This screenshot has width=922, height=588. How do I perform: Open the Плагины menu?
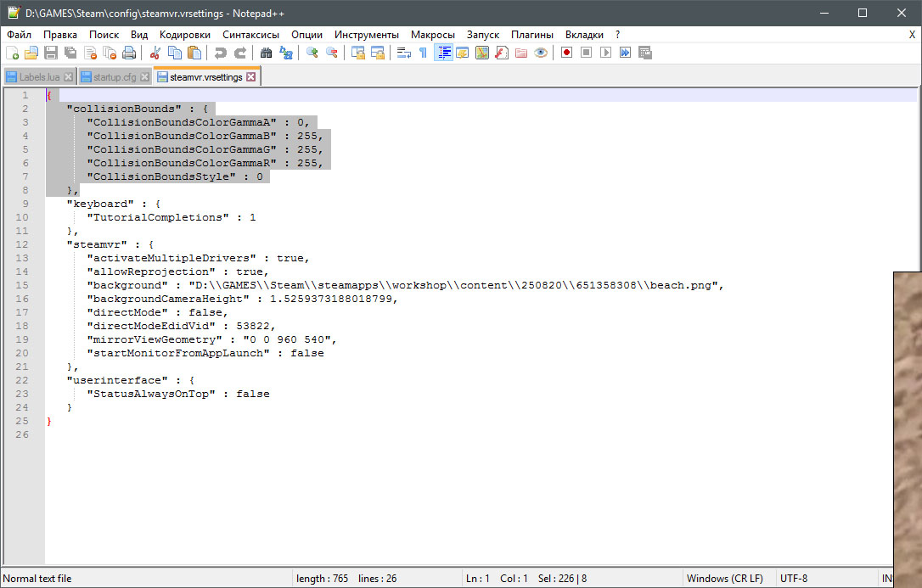click(x=532, y=35)
